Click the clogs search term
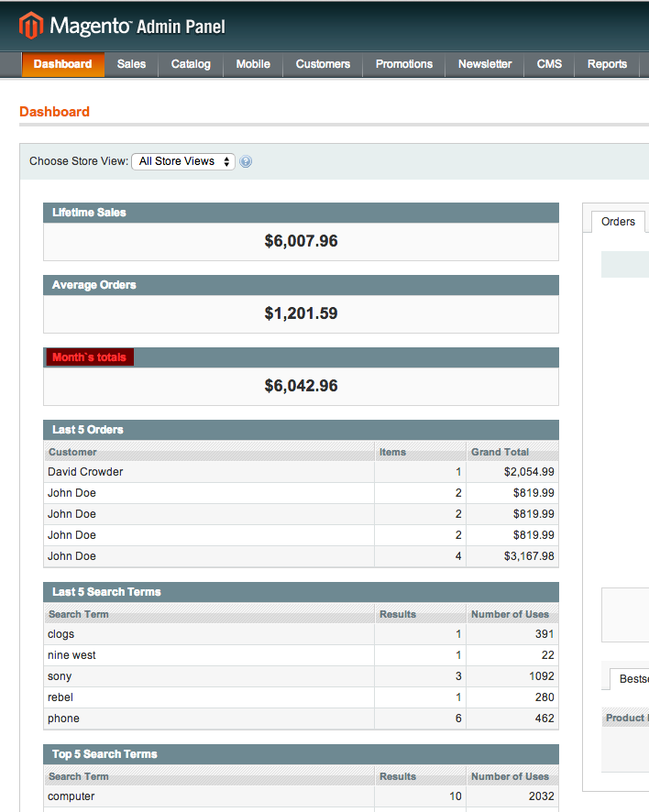This screenshot has height=812, width=649. coord(61,634)
